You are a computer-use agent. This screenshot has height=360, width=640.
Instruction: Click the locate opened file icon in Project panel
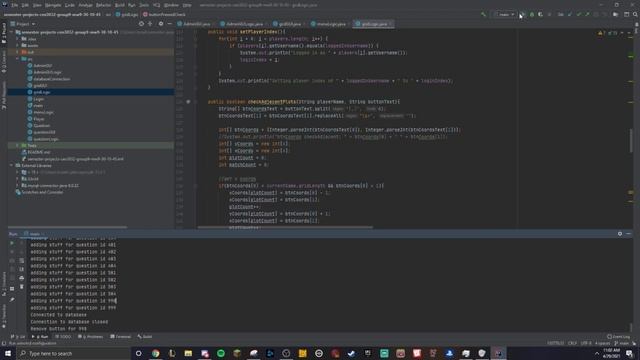pyautogui.click(x=141, y=24)
